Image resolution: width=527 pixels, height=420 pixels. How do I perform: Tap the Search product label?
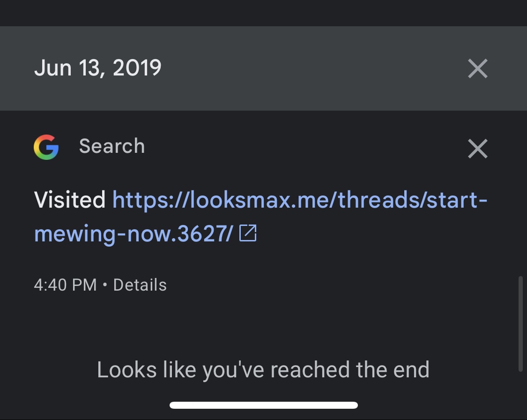tap(112, 146)
